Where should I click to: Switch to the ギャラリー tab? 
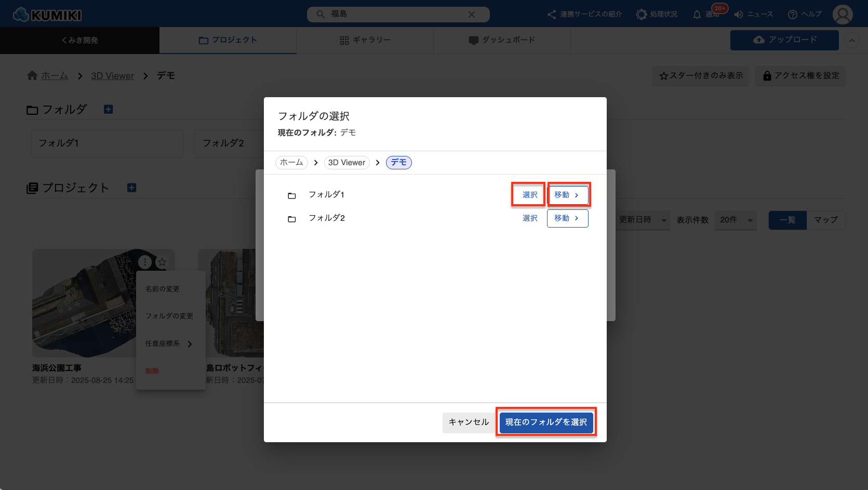point(365,40)
